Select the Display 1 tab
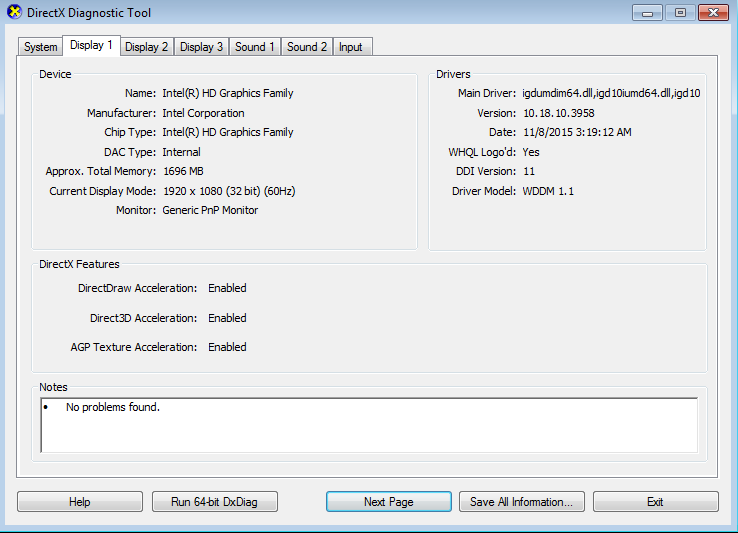 [91, 46]
